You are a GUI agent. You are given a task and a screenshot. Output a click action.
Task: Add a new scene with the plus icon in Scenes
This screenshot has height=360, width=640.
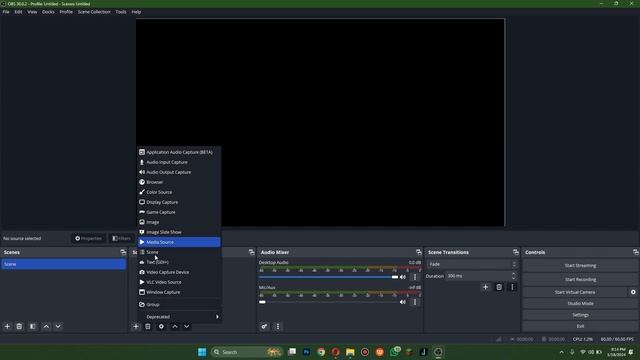click(7, 327)
